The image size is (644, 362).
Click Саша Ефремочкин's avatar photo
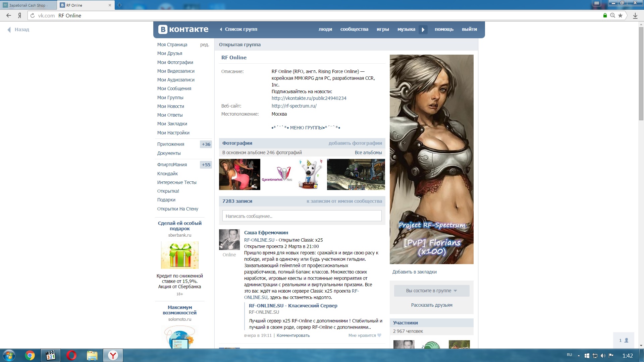229,240
